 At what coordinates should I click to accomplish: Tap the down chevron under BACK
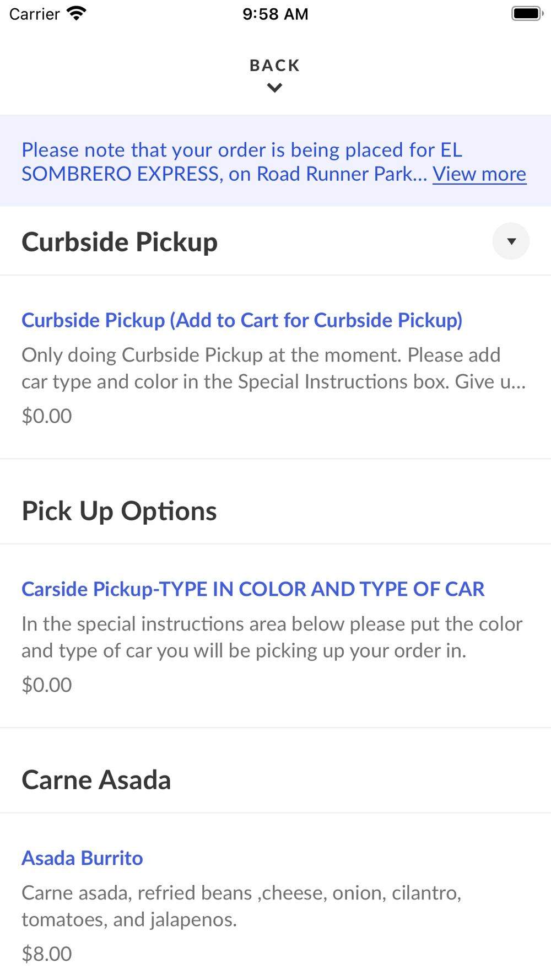click(274, 88)
